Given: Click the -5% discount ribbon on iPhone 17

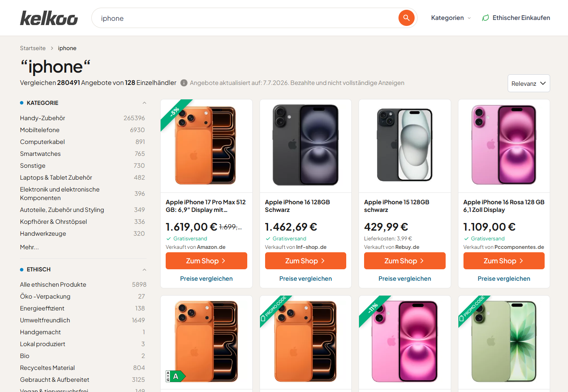Looking at the screenshot, I should [175, 113].
